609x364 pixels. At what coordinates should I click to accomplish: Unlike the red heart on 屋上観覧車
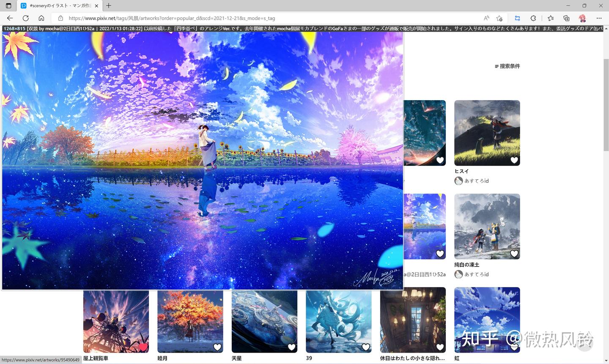coord(143,346)
